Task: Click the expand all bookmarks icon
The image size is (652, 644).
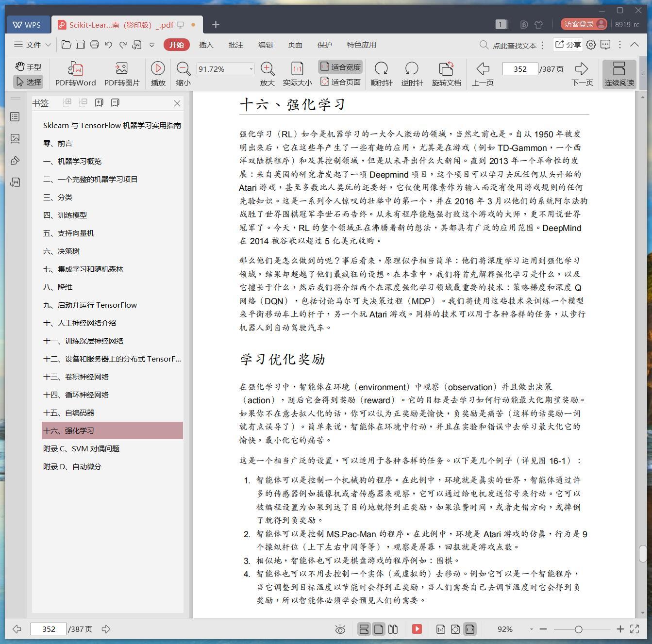Action: 67,102
